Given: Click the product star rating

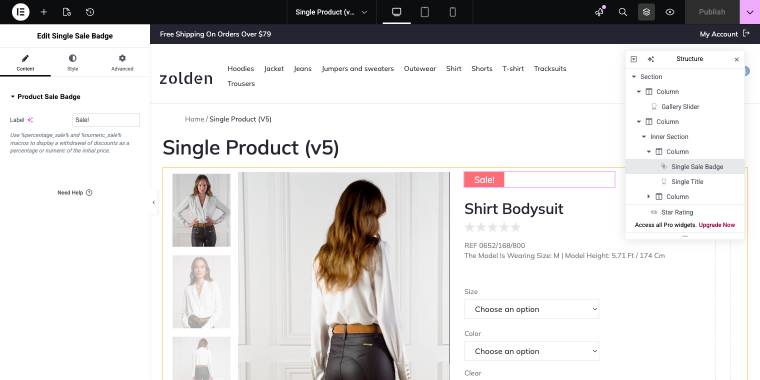Looking at the screenshot, I should pos(492,227).
